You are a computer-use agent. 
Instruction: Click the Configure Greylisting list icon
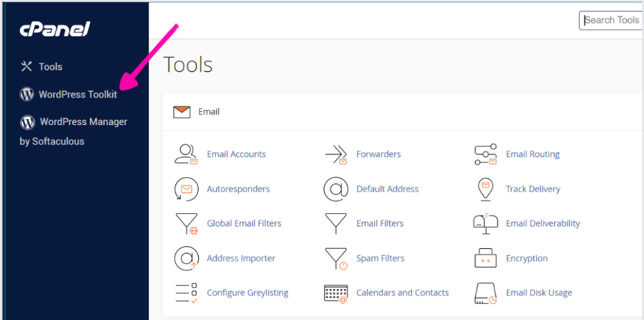coord(186,294)
